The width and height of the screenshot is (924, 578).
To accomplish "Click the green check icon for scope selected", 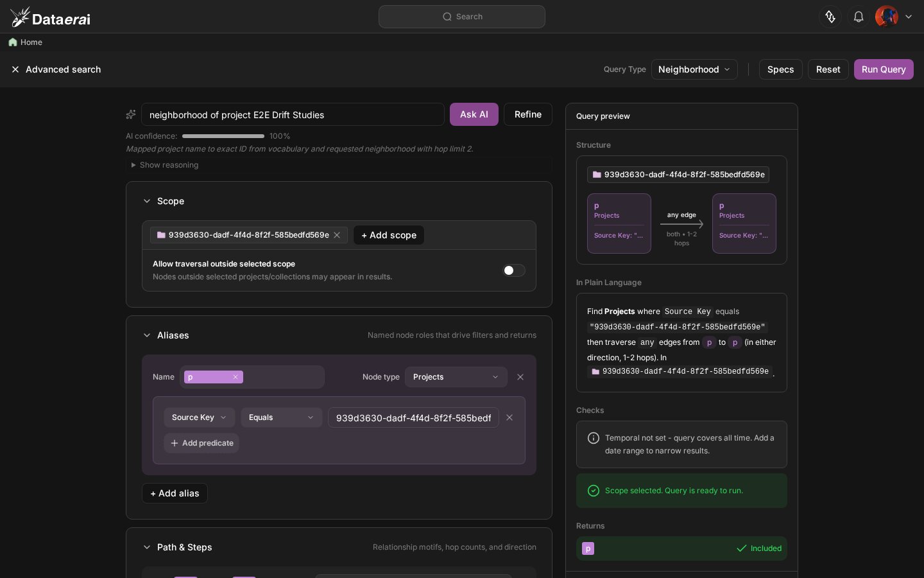I will point(594,491).
